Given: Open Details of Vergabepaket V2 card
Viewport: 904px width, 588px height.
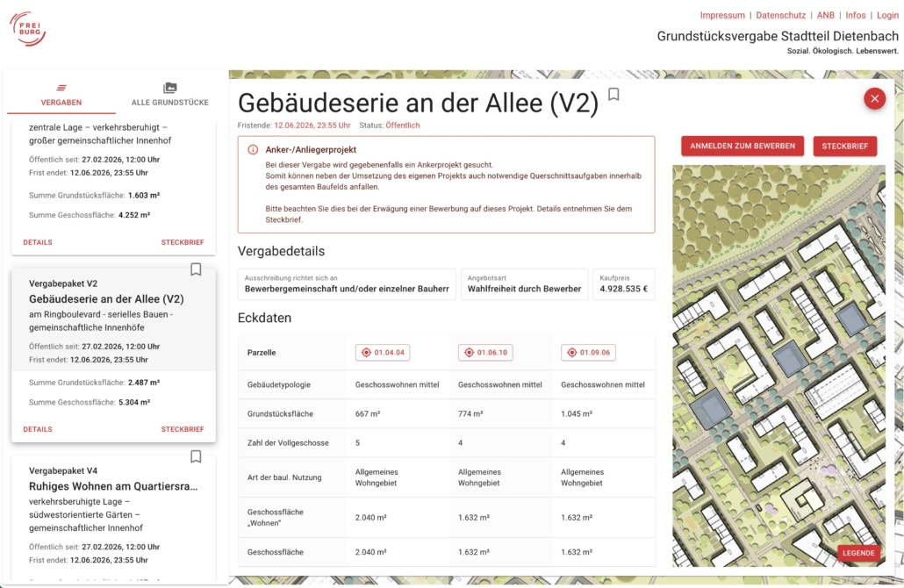Looking at the screenshot, I should click(x=38, y=429).
